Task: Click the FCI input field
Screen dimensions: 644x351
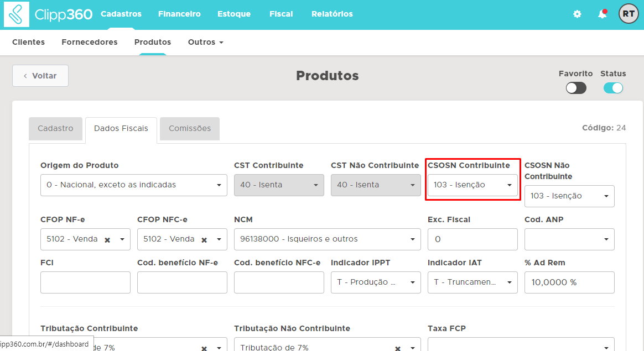Action: click(x=85, y=282)
